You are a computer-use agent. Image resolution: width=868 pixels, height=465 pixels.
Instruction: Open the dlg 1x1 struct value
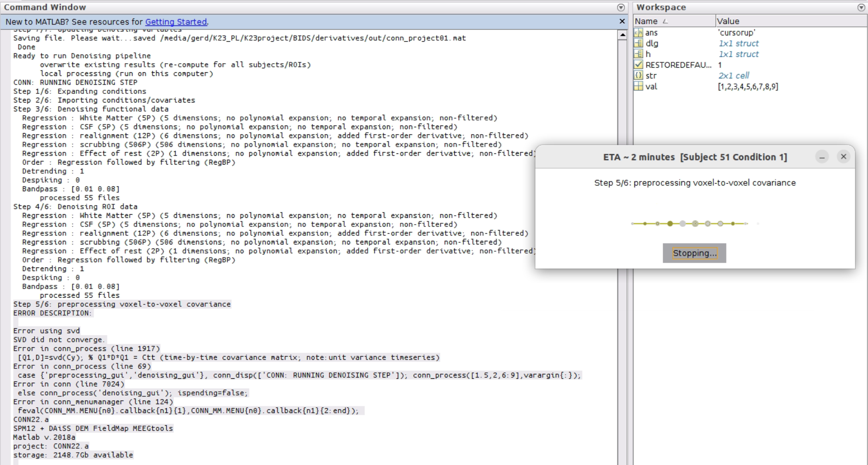pos(738,43)
